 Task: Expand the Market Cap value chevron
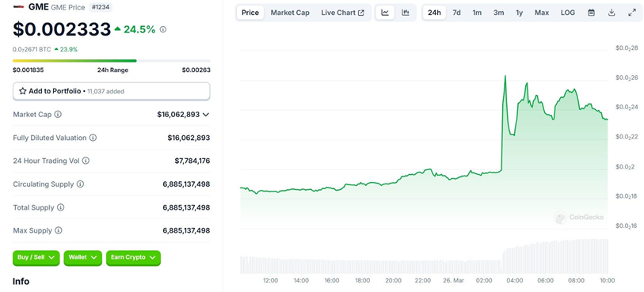click(206, 115)
